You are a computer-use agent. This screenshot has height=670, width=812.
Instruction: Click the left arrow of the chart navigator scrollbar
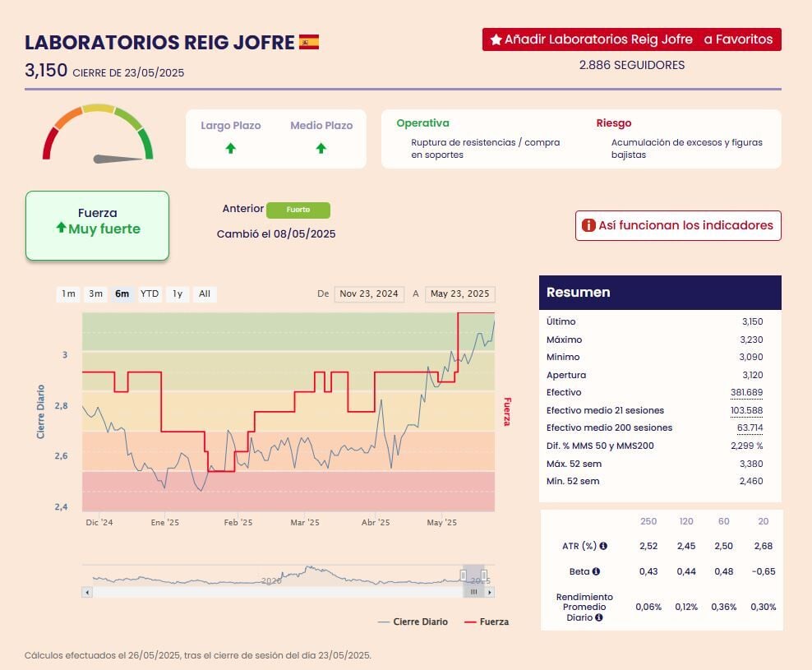(x=87, y=592)
